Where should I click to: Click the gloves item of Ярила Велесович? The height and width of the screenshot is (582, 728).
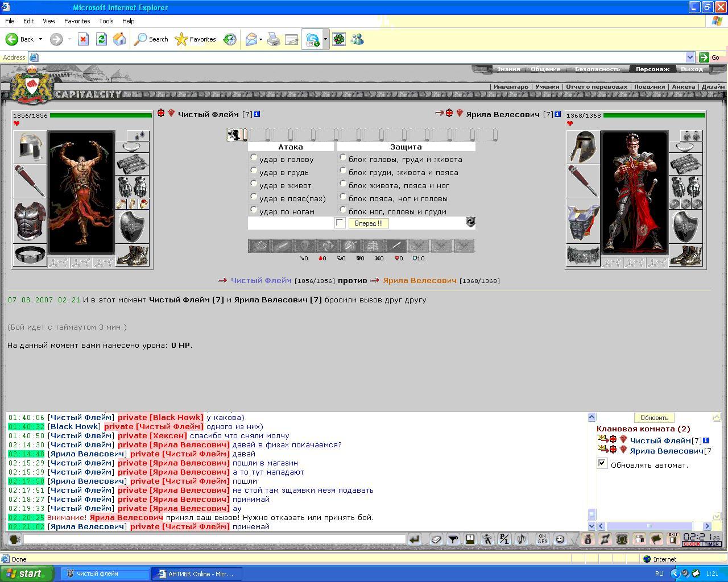click(x=685, y=186)
